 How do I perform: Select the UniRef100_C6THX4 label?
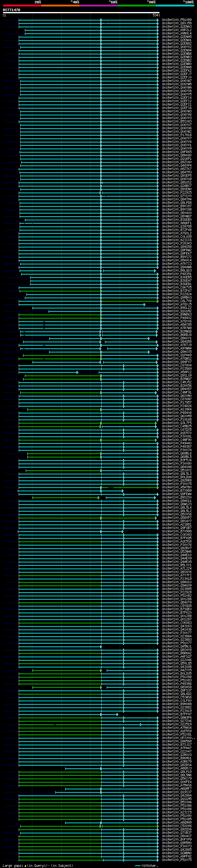177,365
